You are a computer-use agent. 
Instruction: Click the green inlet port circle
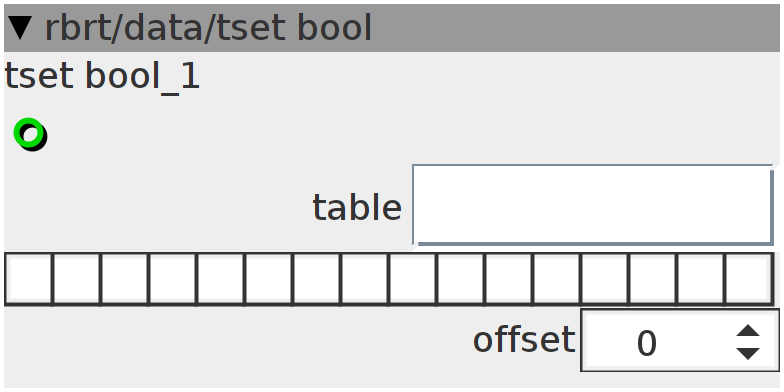point(29,133)
